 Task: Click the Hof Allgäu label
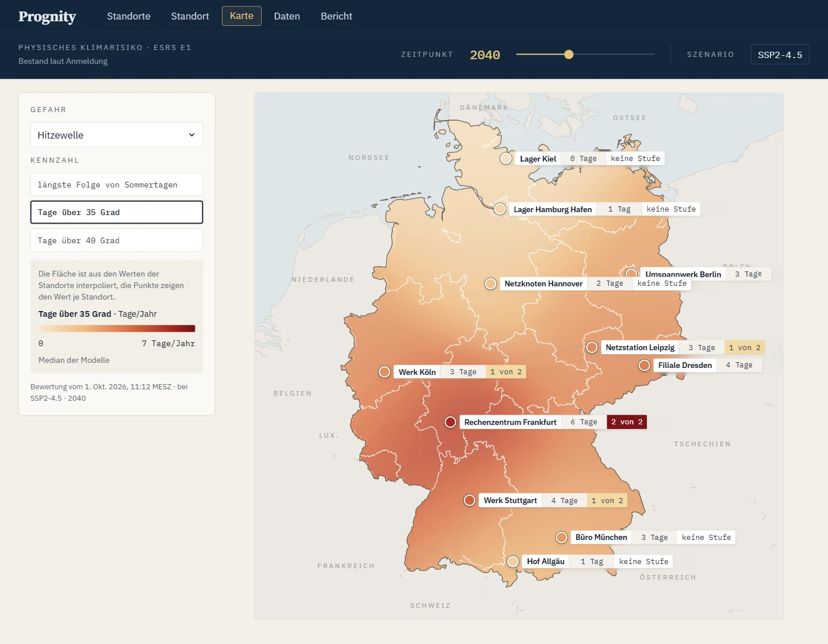(546, 561)
